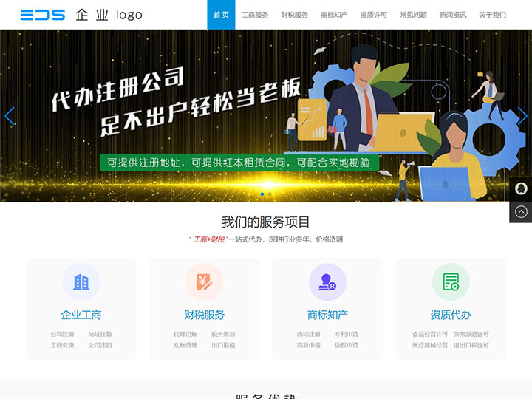Viewport: 532px width, 399px height.
Task: Open the 常见问题 menu item
Action: click(413, 15)
